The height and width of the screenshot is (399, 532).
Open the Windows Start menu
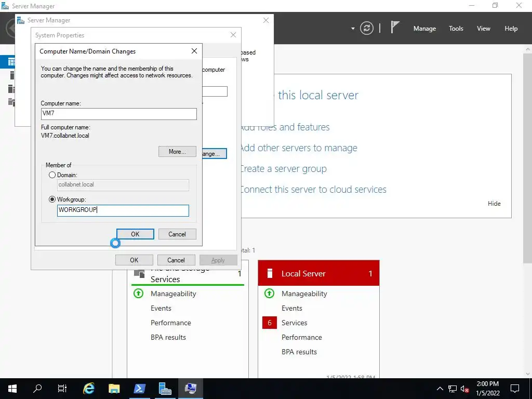[x=12, y=389]
